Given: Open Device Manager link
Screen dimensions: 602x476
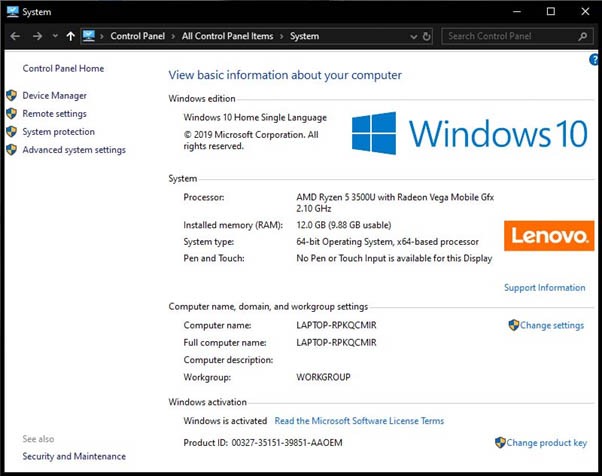Looking at the screenshot, I should coord(55,96).
